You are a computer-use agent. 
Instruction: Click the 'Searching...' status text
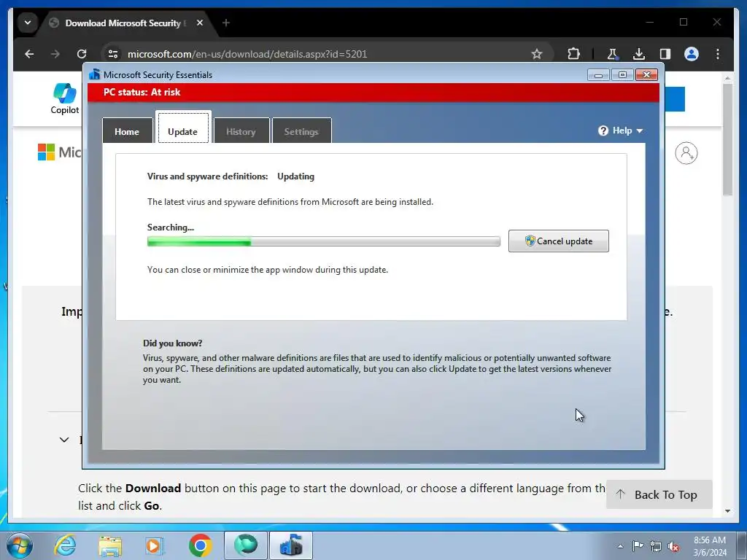pos(171,227)
